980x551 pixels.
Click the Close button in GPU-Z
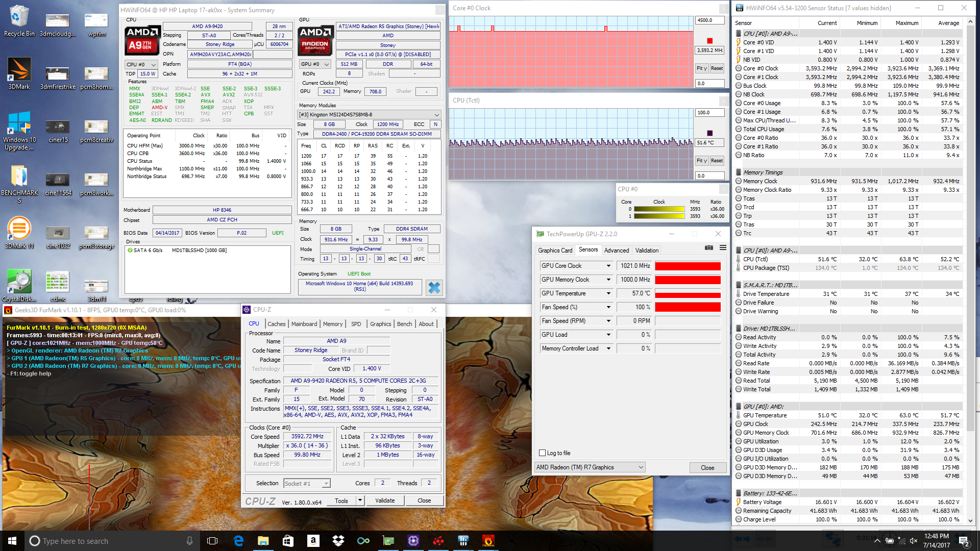point(707,467)
